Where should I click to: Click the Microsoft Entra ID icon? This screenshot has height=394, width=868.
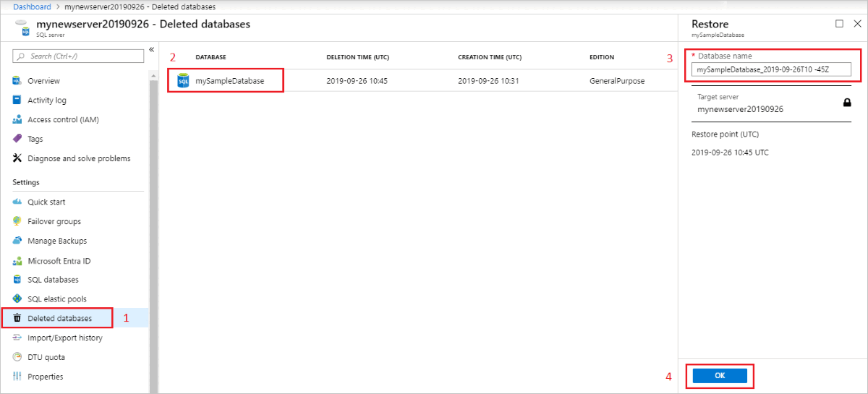point(17,260)
